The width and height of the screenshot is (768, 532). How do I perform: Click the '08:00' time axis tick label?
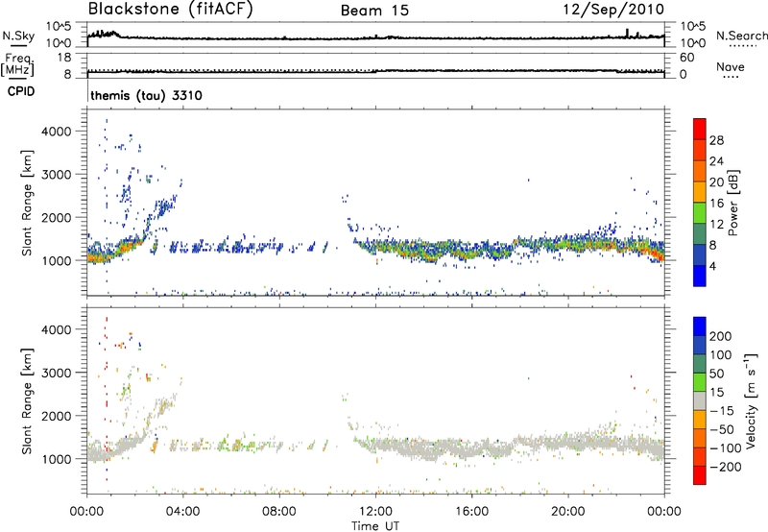point(279,512)
